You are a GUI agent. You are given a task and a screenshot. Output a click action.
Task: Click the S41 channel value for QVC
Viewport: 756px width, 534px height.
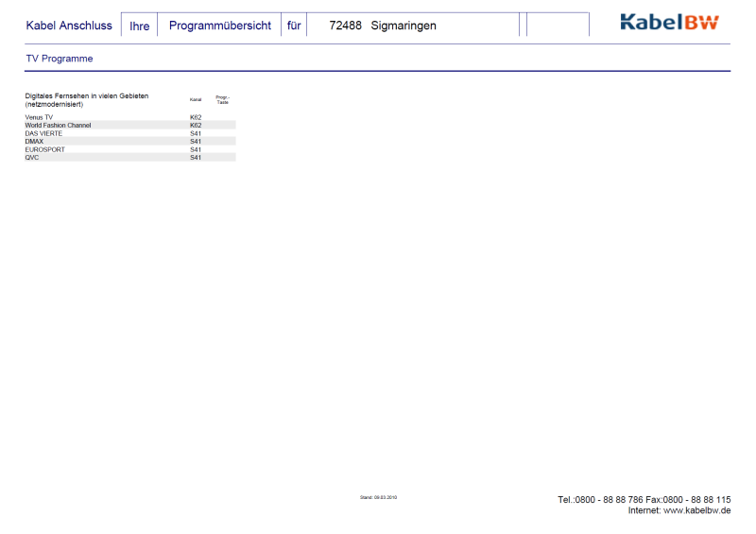coord(196,158)
